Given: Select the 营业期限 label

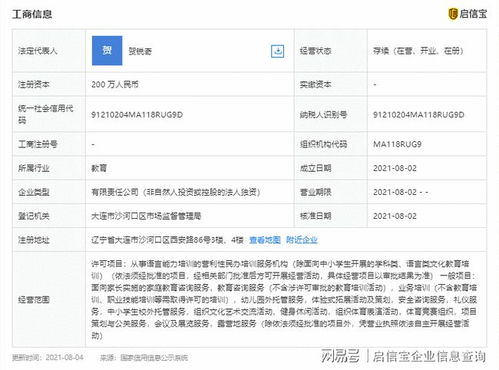Looking at the screenshot, I should click(x=315, y=192).
